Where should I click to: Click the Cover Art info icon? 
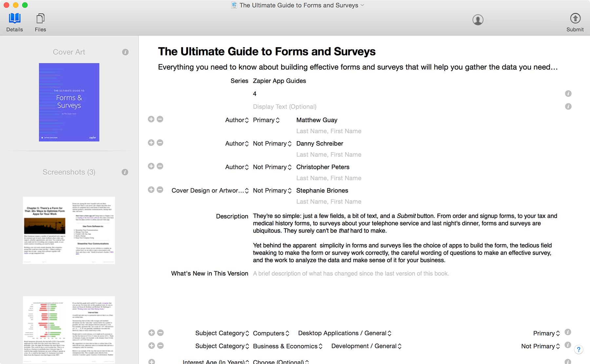click(125, 52)
